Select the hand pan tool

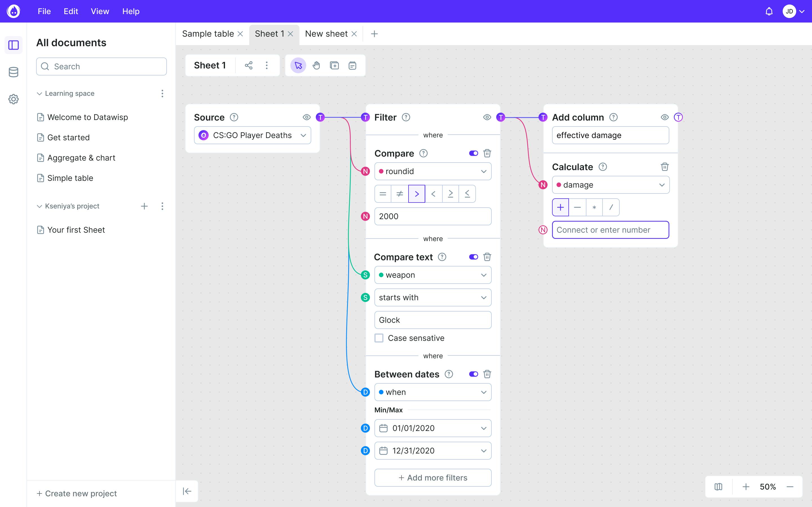(x=316, y=65)
